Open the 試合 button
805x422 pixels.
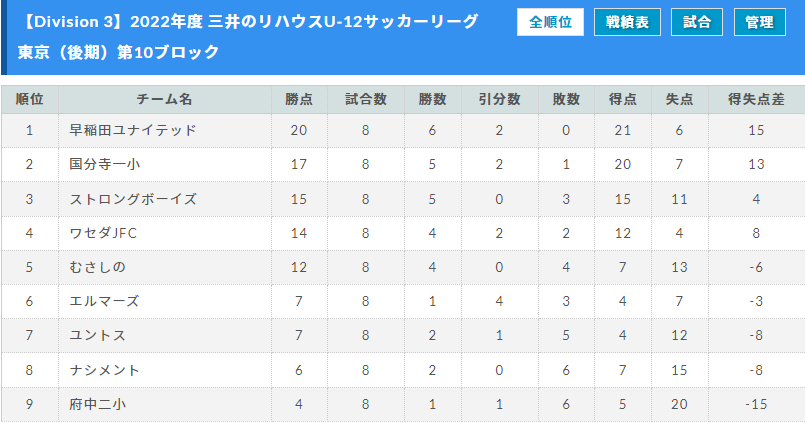(x=697, y=22)
